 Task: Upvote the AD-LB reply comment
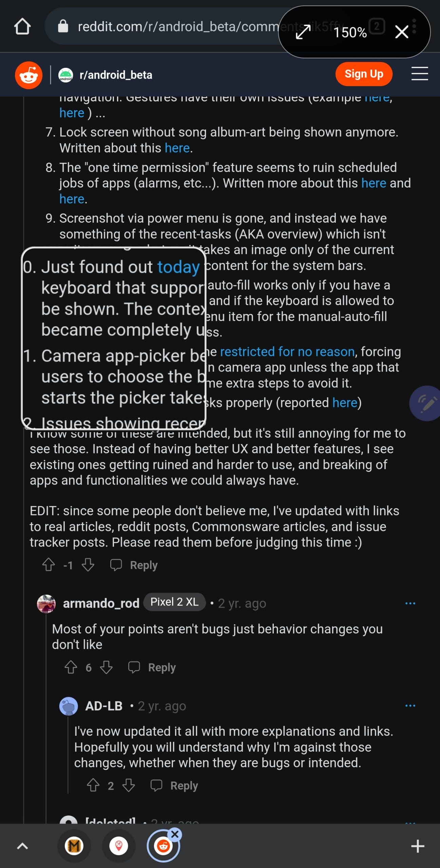tap(93, 785)
